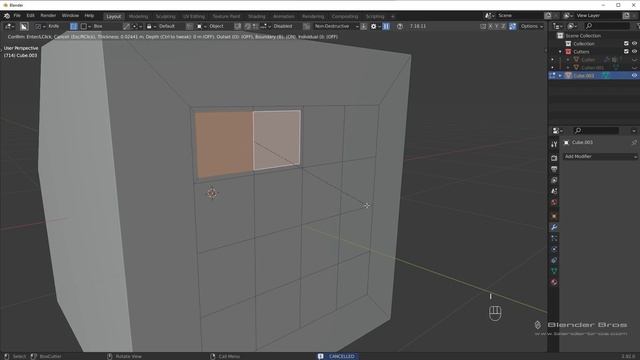This screenshot has height=360, width=640.
Task: Click the View Layer name field
Action: point(599,16)
